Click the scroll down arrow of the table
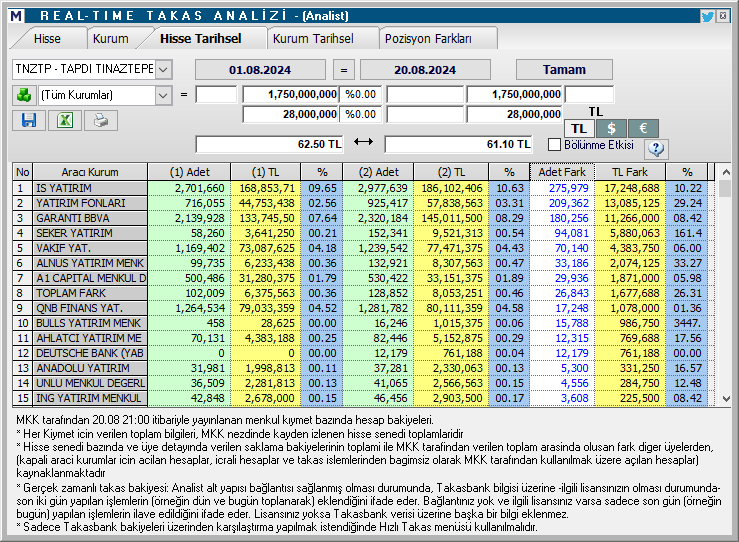 point(726,399)
